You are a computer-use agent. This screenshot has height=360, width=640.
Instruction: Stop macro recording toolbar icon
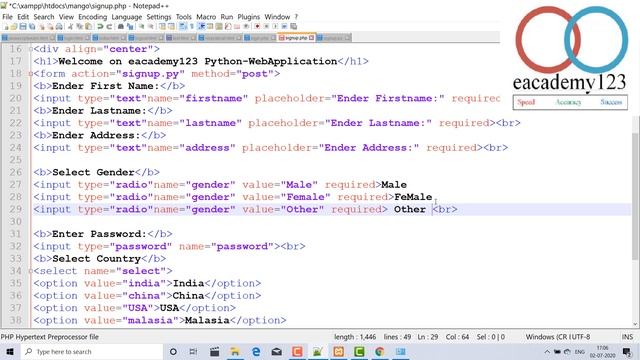[x=266, y=27]
